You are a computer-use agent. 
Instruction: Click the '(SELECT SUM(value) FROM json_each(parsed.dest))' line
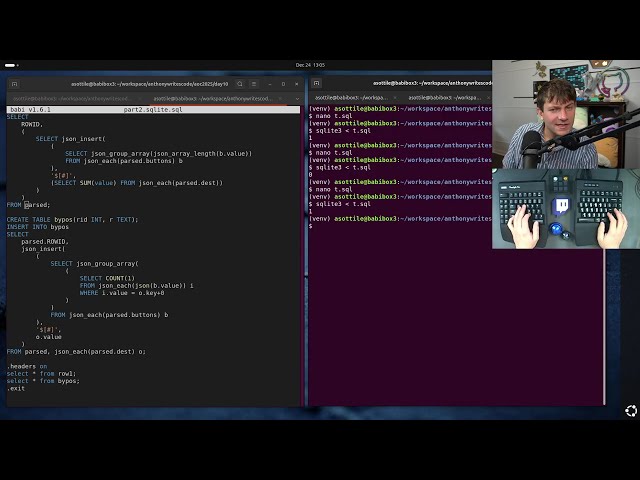coord(137,183)
